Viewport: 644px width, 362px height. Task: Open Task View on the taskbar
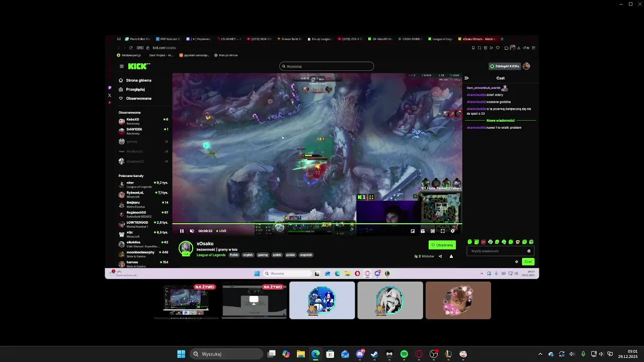tap(272, 354)
